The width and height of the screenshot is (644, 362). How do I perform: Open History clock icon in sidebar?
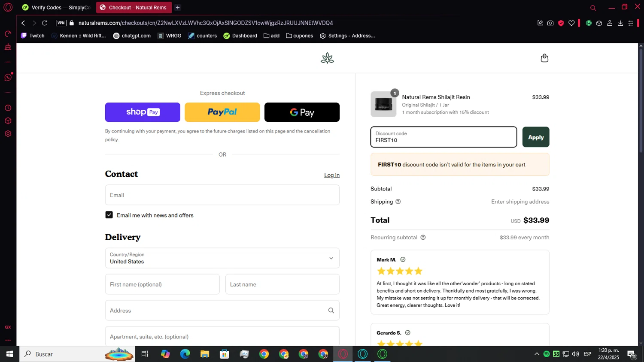[x=8, y=108]
